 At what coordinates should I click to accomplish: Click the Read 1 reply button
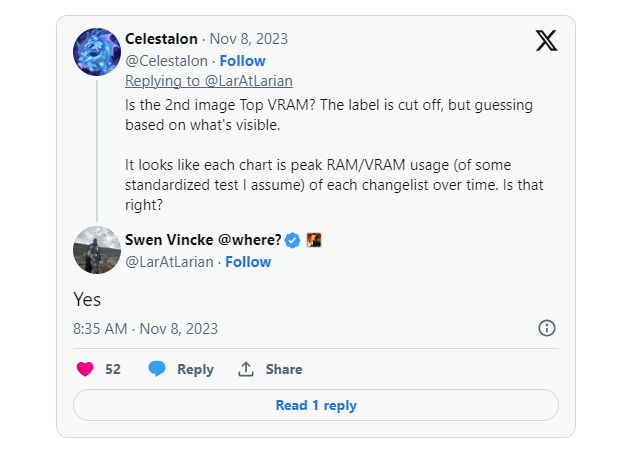pyautogui.click(x=316, y=405)
